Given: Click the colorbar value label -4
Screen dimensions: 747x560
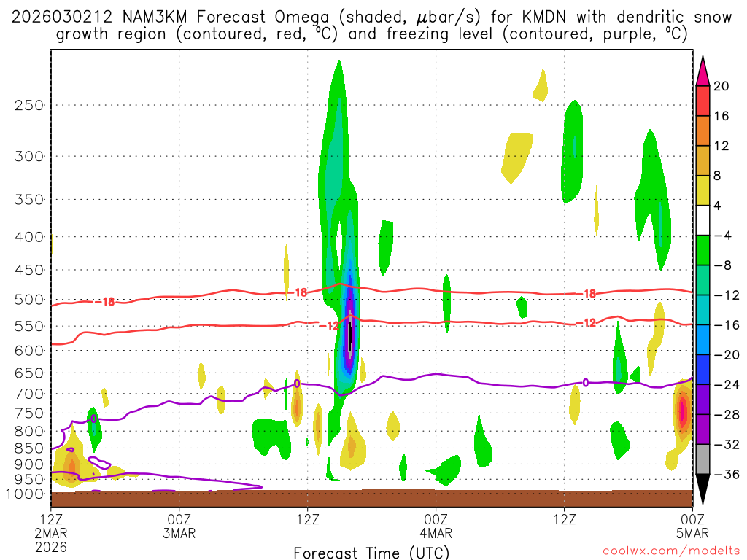Looking at the screenshot, I should click(721, 236).
